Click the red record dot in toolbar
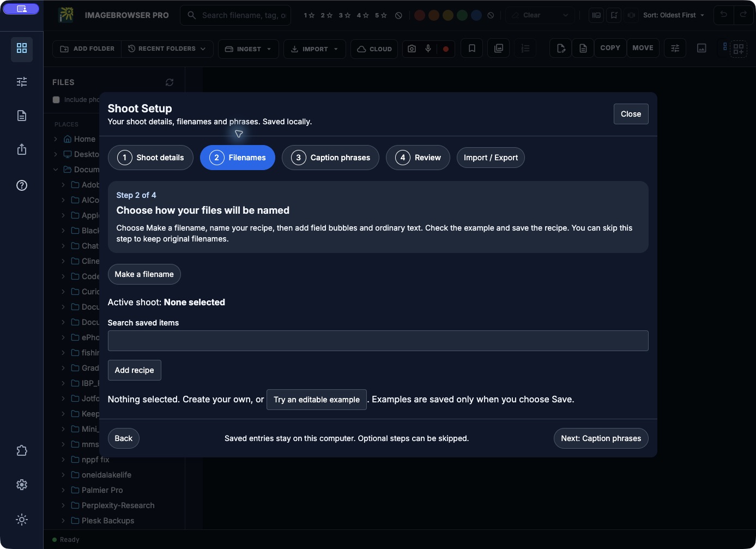 coord(446,49)
